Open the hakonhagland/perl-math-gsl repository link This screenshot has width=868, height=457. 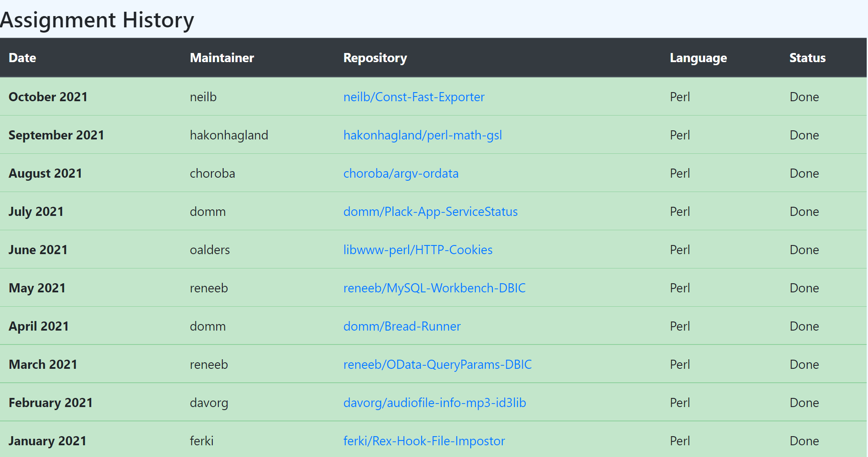tap(422, 135)
